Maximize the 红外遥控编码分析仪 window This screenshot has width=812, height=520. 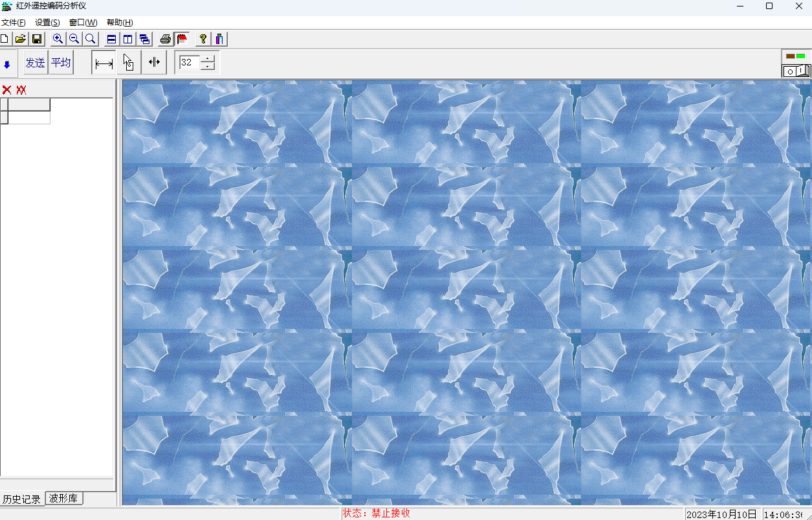769,6
